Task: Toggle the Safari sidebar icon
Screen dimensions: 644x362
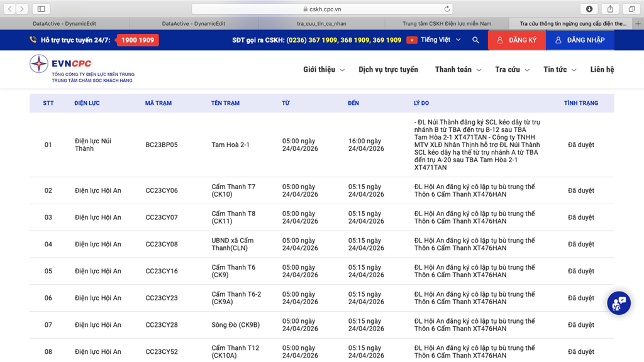Action: [42, 9]
